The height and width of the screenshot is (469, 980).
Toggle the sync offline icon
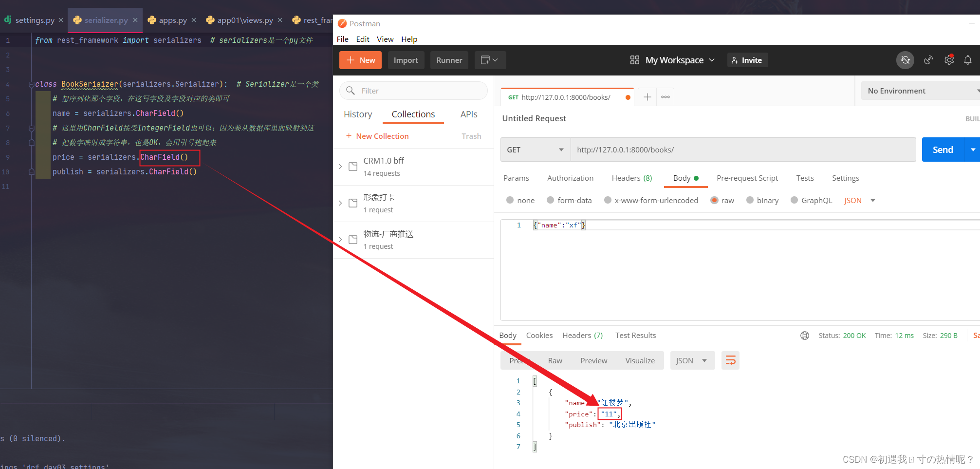(x=906, y=60)
